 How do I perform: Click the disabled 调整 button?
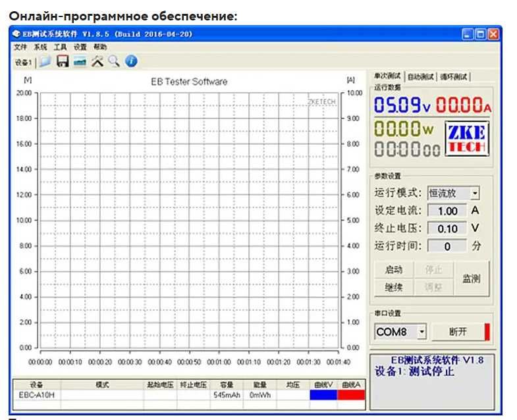coord(433,287)
